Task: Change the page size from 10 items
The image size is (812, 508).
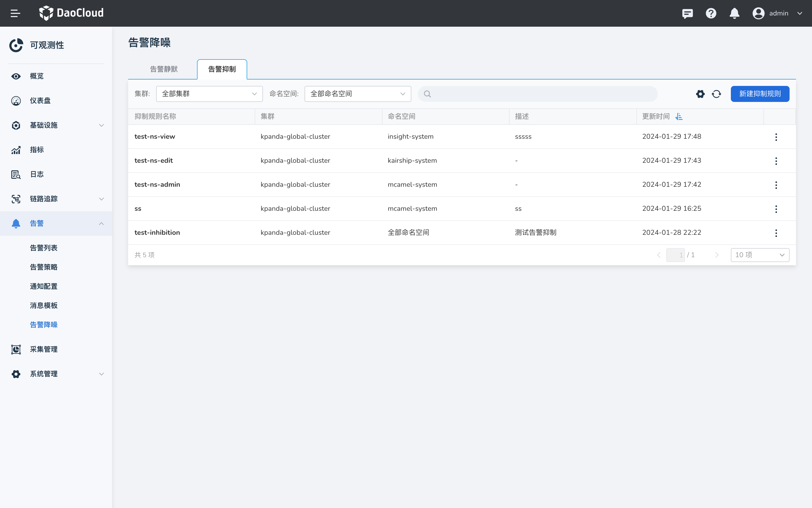Action: (760, 255)
